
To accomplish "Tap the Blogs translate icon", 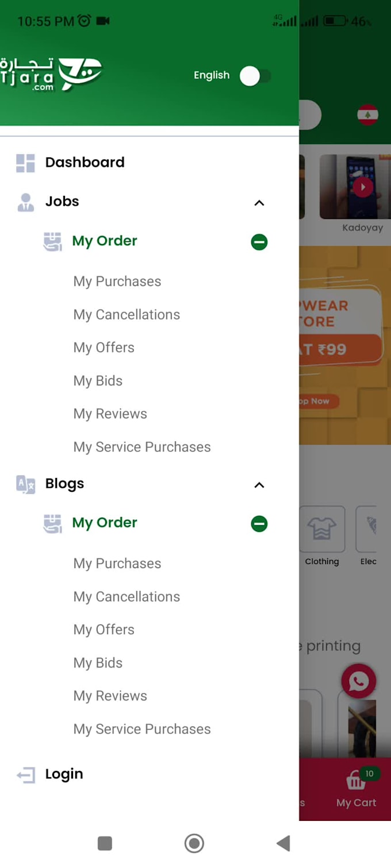I will tap(25, 485).
